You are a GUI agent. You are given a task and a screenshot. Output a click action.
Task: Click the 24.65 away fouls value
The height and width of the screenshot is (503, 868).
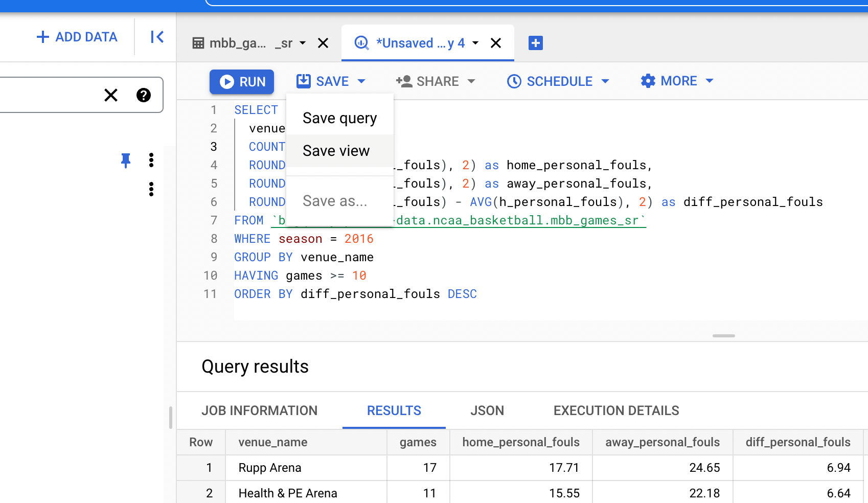[x=704, y=468]
